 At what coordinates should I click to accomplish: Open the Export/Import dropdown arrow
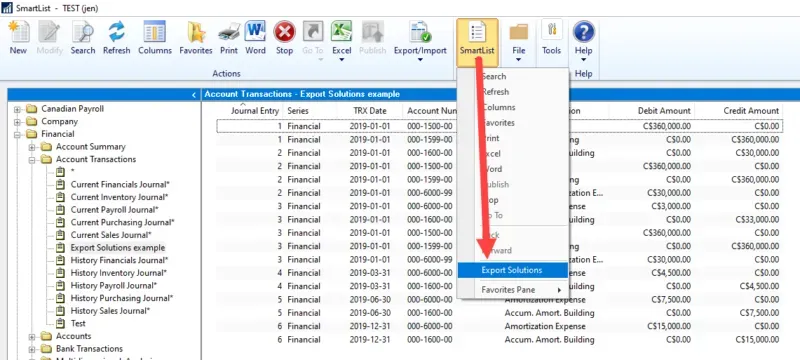coord(420,60)
